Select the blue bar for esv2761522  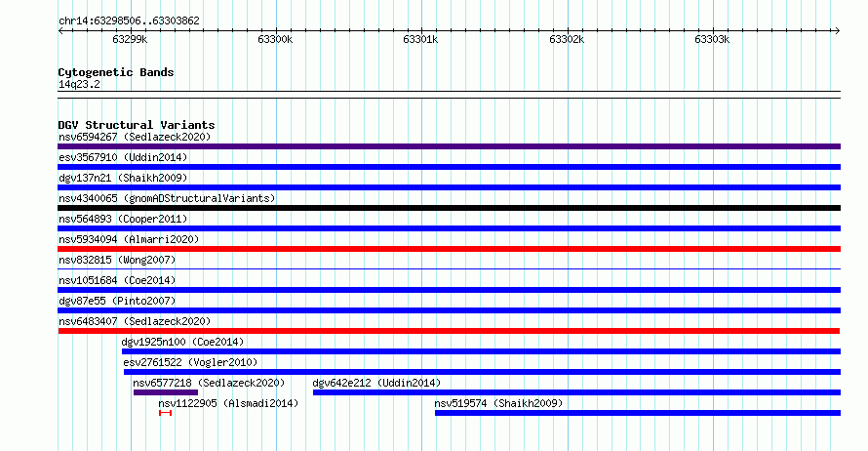click(482, 372)
